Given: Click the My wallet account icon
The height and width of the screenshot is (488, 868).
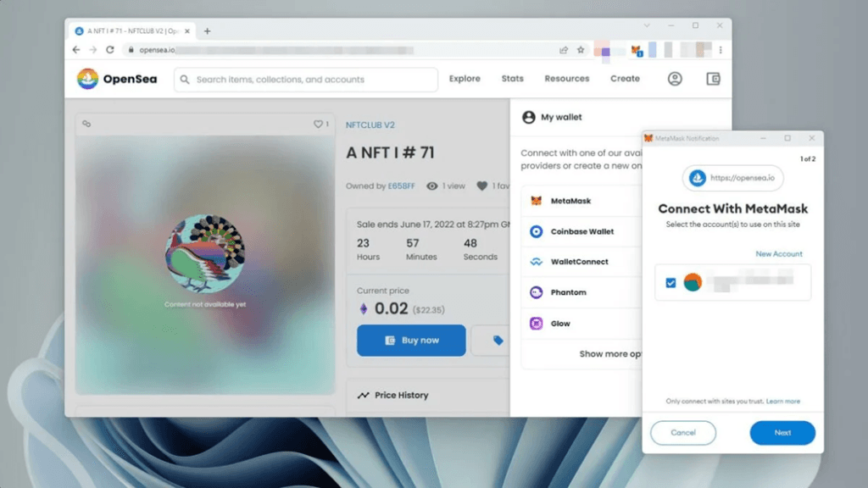Looking at the screenshot, I should [x=529, y=117].
